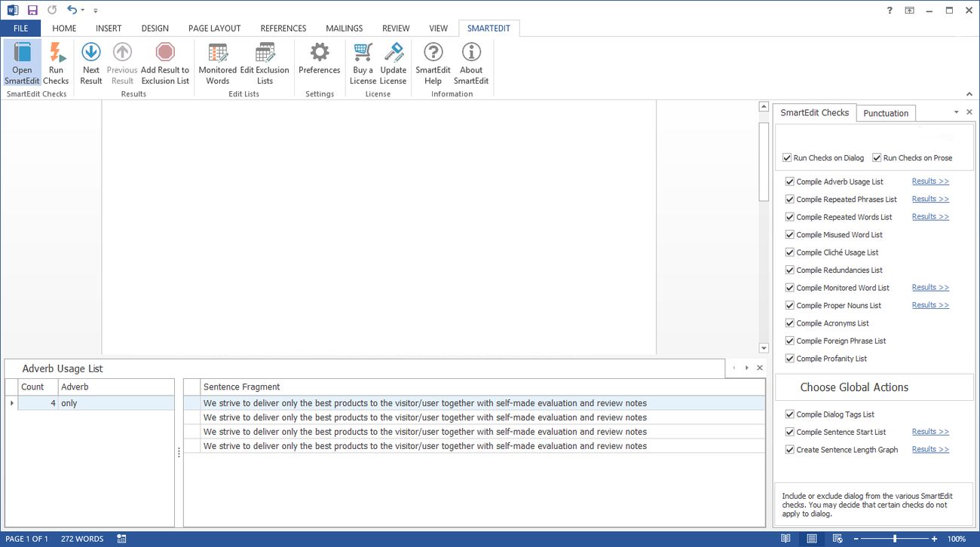Click the macro recording icon in status bar

(121, 539)
